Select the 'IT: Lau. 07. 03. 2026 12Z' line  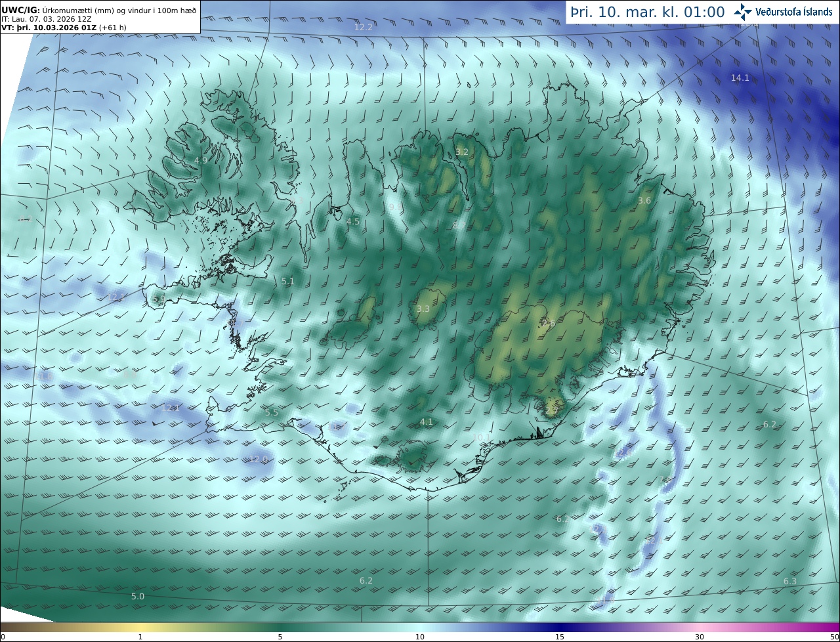coord(47,19)
